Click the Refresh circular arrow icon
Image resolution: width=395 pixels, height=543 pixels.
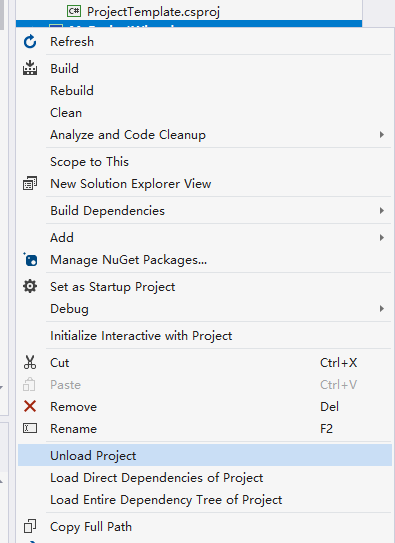point(30,42)
